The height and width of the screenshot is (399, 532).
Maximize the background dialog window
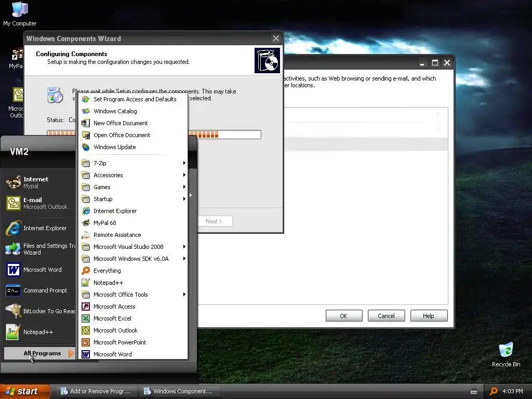tap(435, 63)
